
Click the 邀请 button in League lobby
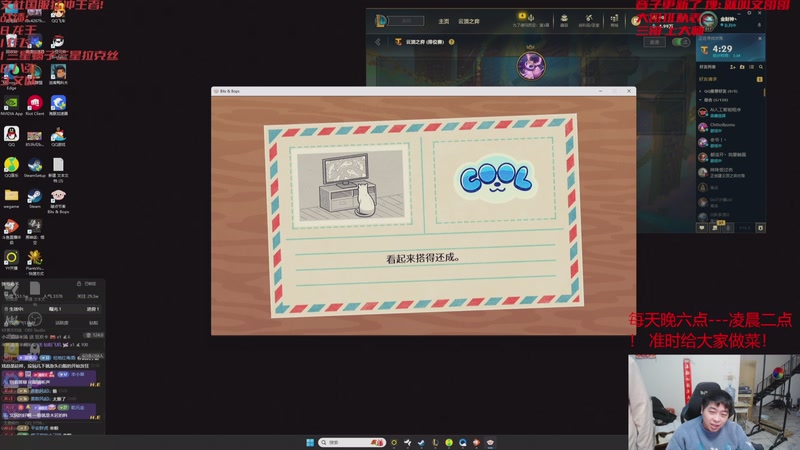(655, 42)
